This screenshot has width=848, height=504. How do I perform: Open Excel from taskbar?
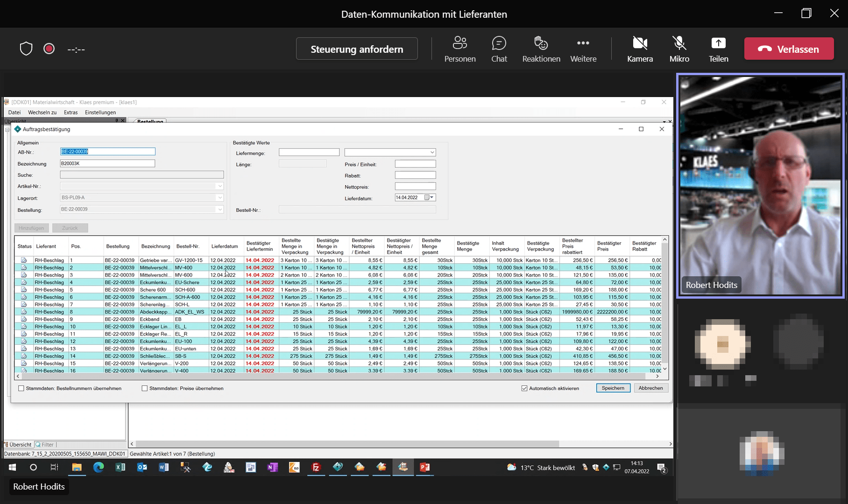pos(120,467)
